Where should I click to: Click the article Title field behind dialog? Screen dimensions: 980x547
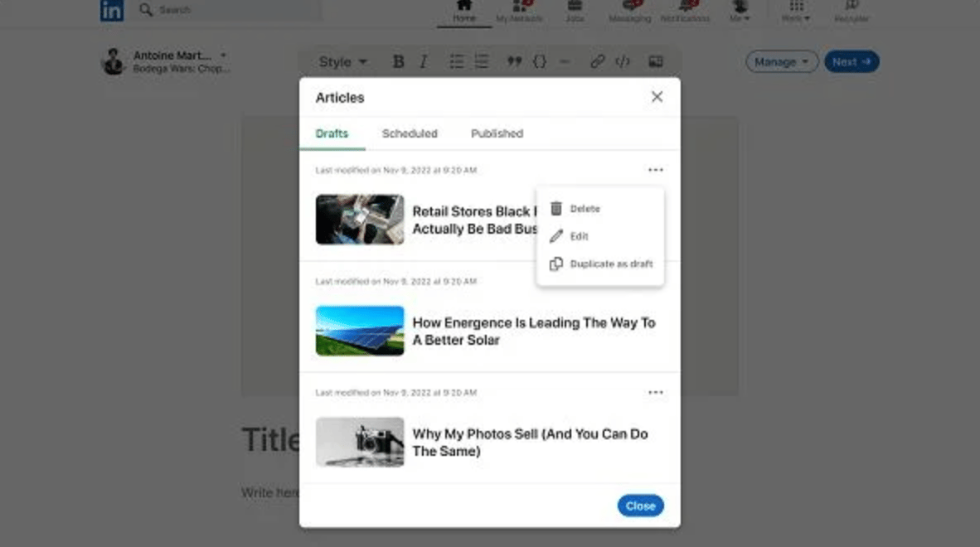[270, 439]
